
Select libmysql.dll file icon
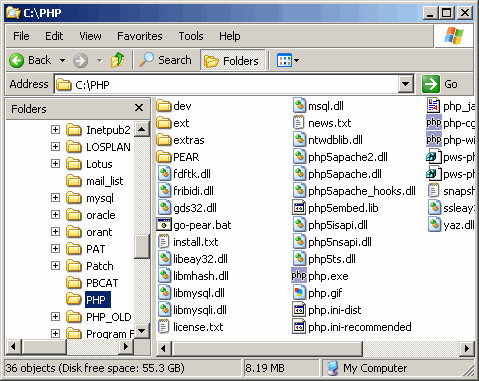164,293
